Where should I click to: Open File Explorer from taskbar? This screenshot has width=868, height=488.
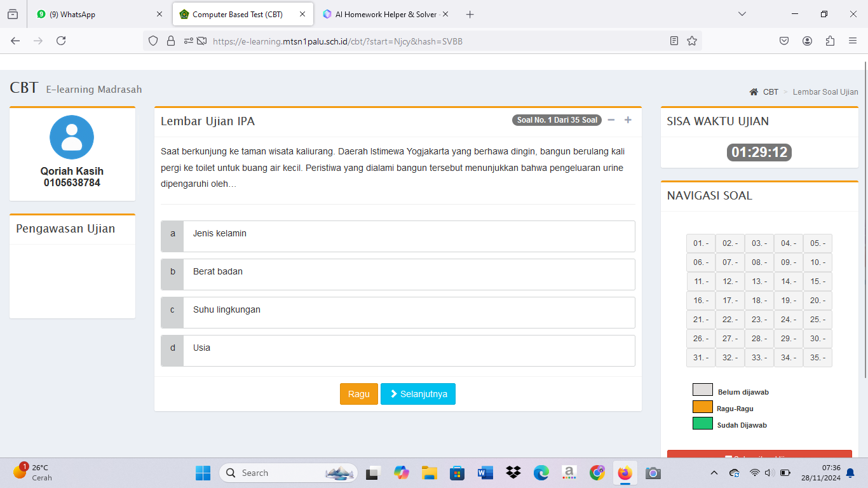(x=430, y=473)
